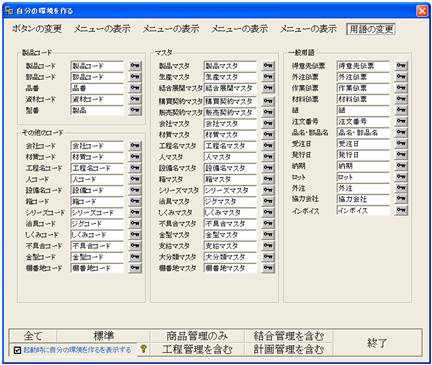Click the key icon beside インボイス
This screenshot has width=432, height=365.
401,210
